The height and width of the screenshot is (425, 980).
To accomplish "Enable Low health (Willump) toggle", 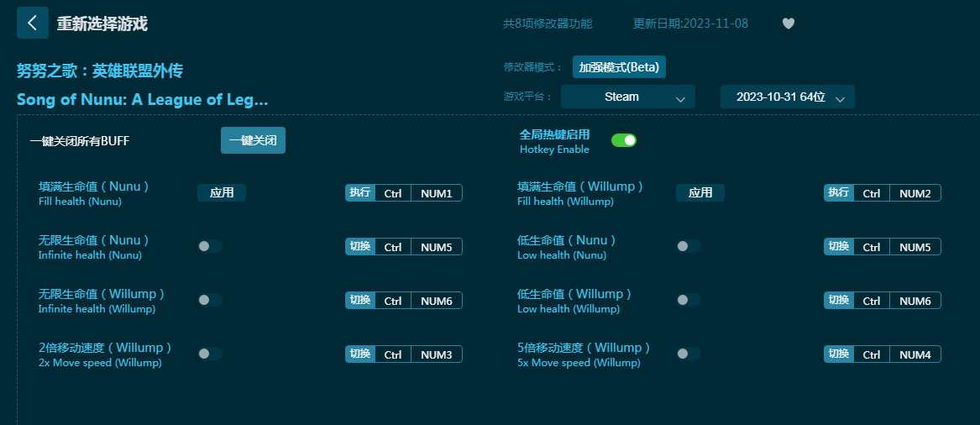I will [x=688, y=300].
